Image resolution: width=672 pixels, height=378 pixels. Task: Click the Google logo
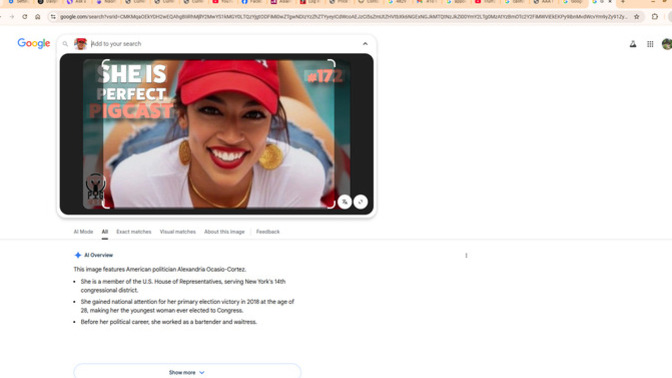click(34, 43)
